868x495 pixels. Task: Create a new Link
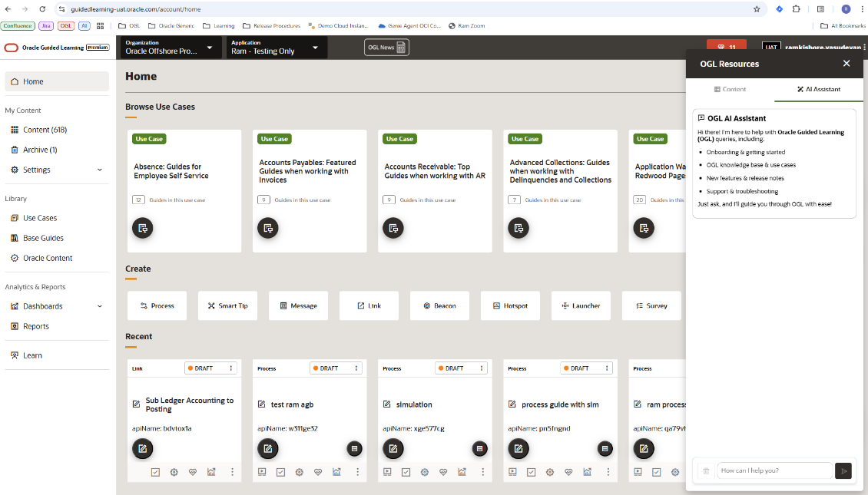(x=369, y=306)
